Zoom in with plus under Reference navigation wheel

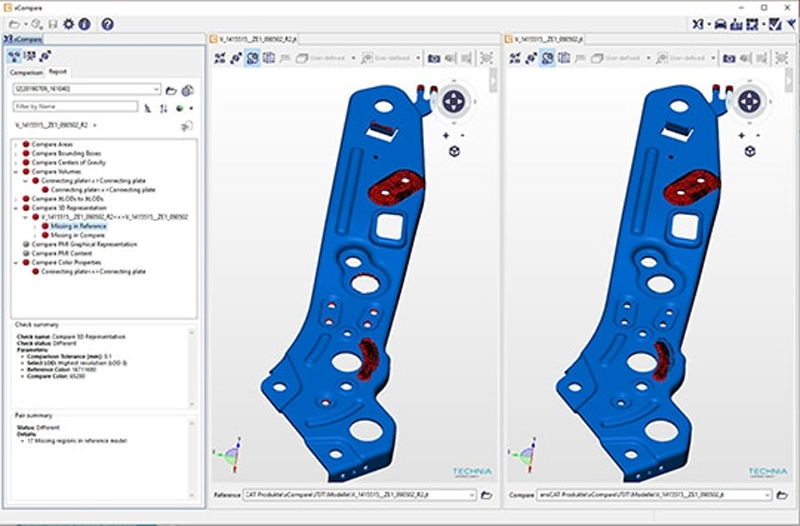pyautogui.click(x=446, y=136)
